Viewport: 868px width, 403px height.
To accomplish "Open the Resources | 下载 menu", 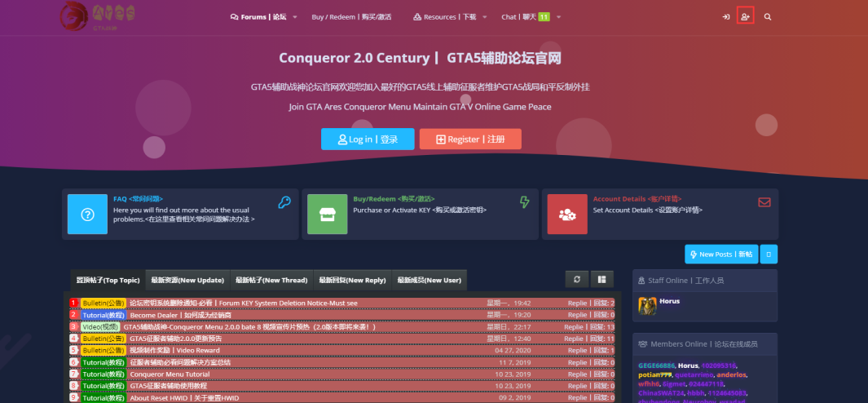I will [444, 17].
